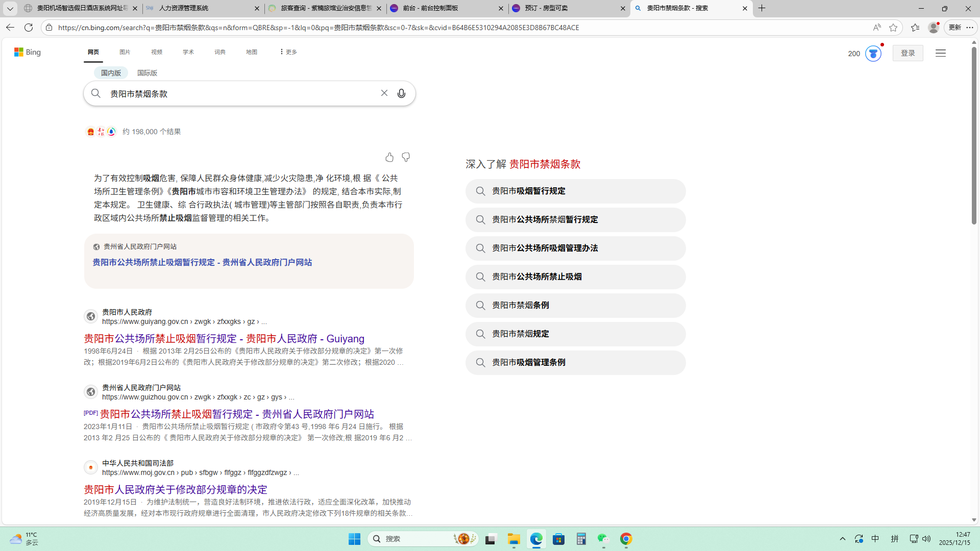The width and height of the screenshot is (980, 551).
Task: Open the Read aloud icon in address bar
Action: coord(876,28)
